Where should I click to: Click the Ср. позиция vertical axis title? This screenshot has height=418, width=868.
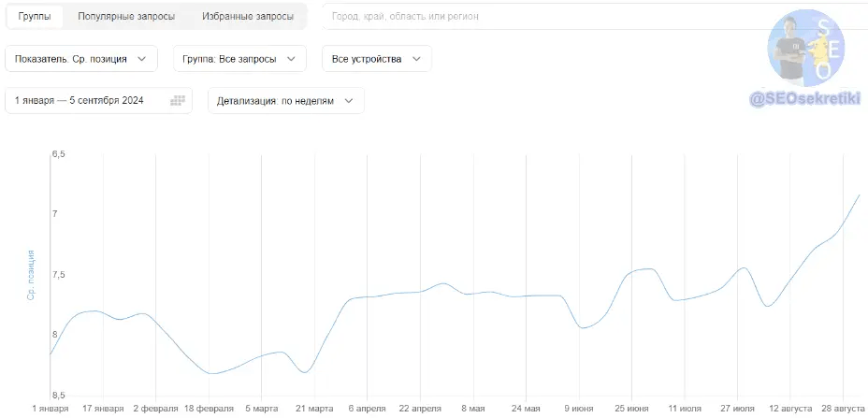click(x=31, y=275)
